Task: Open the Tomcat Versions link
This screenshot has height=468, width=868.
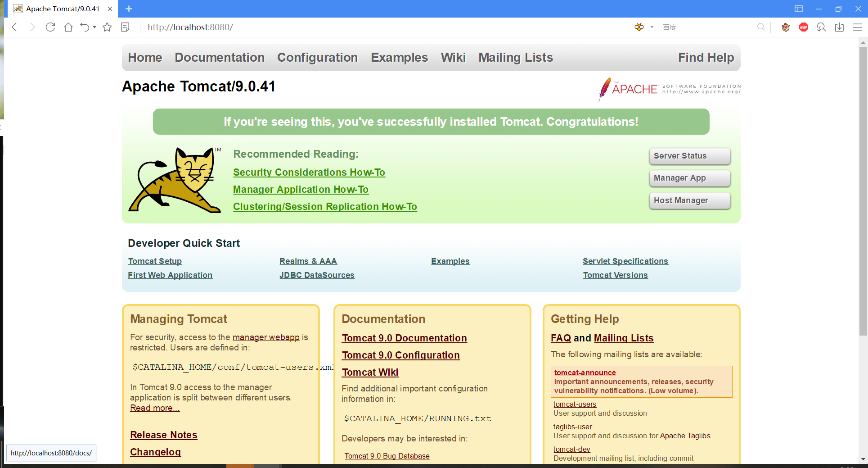Action: (616, 275)
